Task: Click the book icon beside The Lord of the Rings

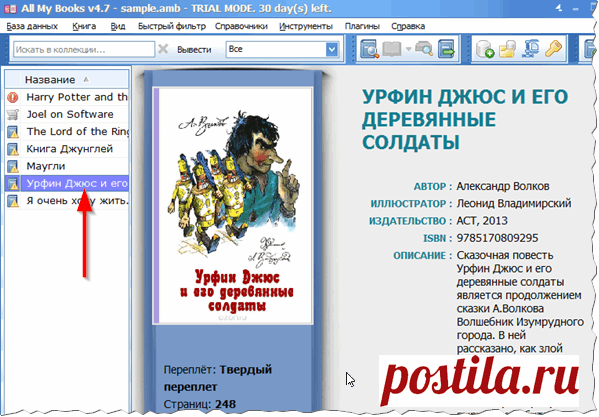Action: (13, 132)
